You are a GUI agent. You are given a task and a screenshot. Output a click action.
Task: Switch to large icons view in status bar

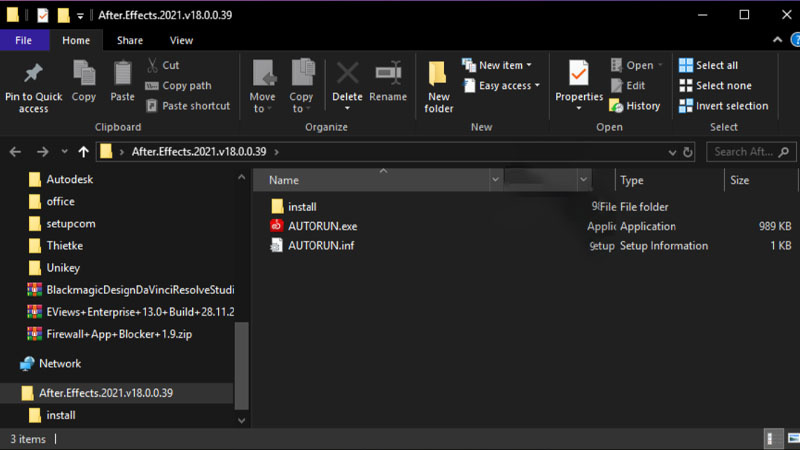786,438
